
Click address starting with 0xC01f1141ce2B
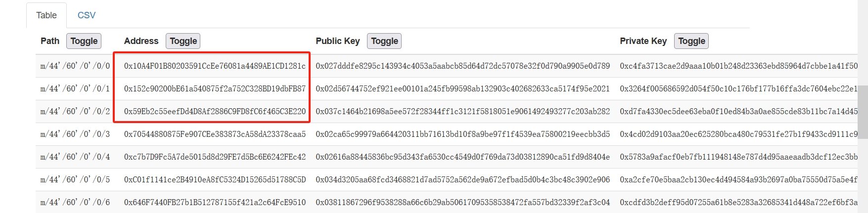click(x=215, y=179)
